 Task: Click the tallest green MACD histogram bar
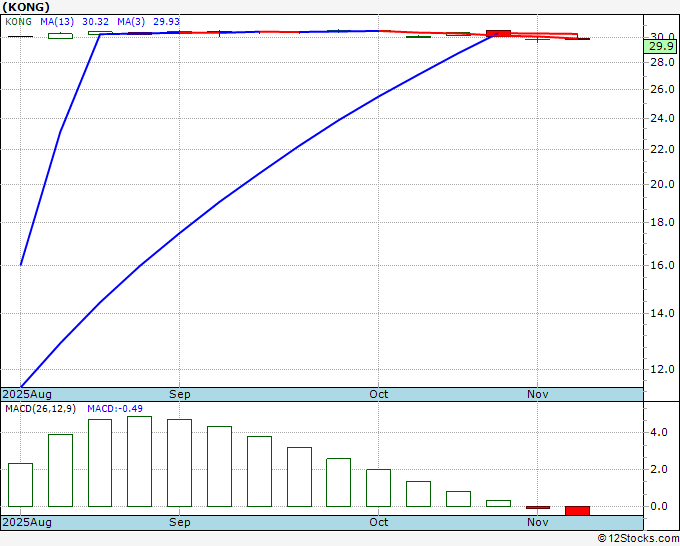point(140,461)
